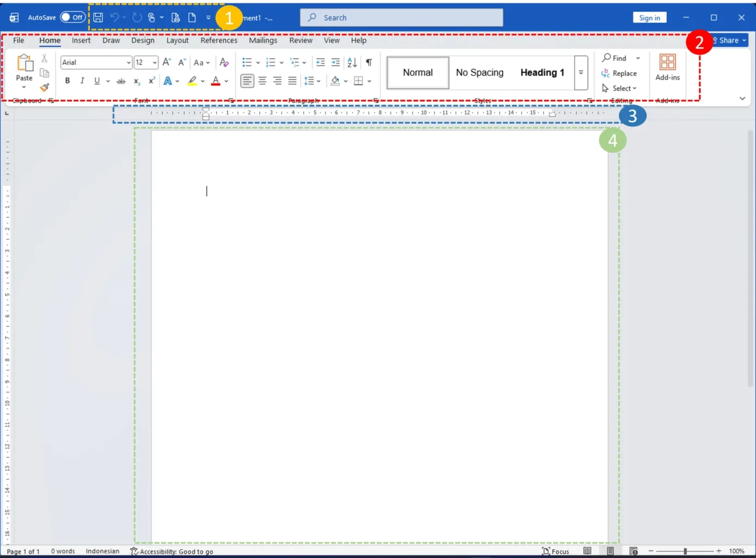Open the Add-ins gallery
The image size is (756, 558).
(667, 68)
